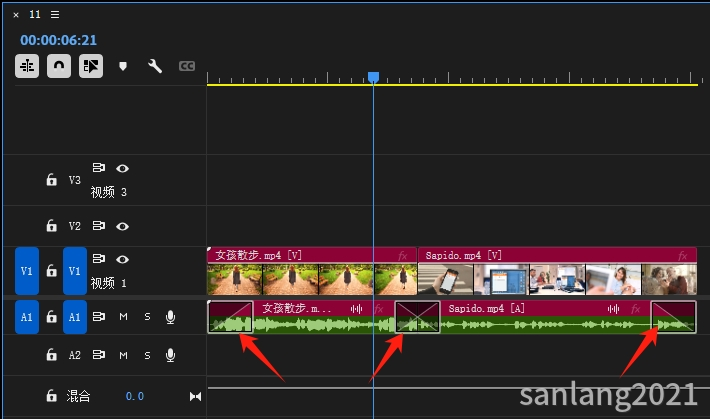Mute the A1 audio track

123,317
